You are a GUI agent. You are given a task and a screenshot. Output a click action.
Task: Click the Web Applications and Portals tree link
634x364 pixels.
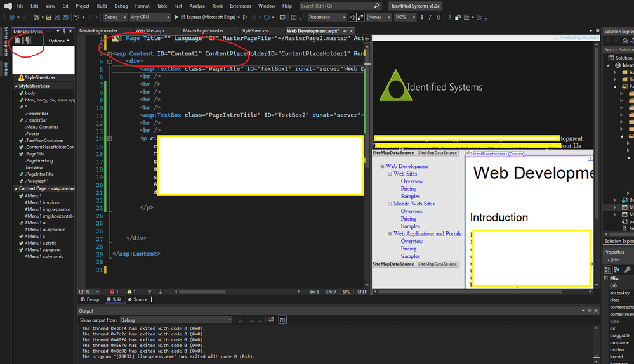click(x=427, y=233)
